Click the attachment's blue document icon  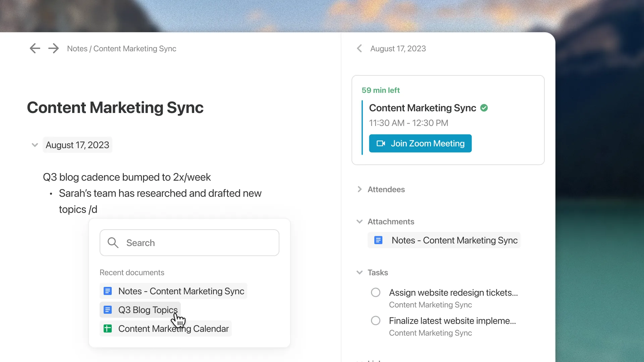click(378, 240)
